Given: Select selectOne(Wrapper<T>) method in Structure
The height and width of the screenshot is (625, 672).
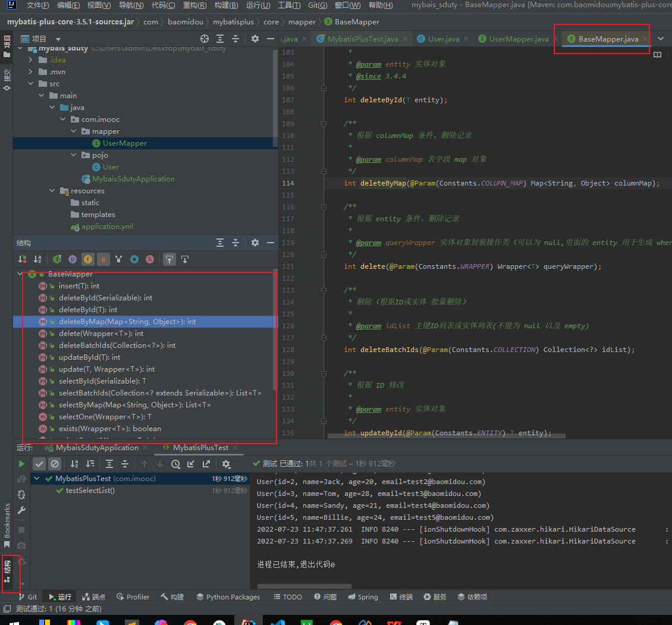Looking at the screenshot, I should (105, 417).
